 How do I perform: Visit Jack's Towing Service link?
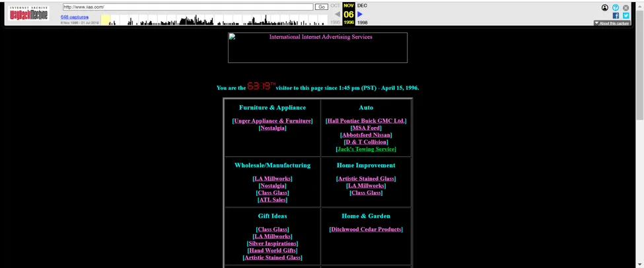[x=366, y=149]
